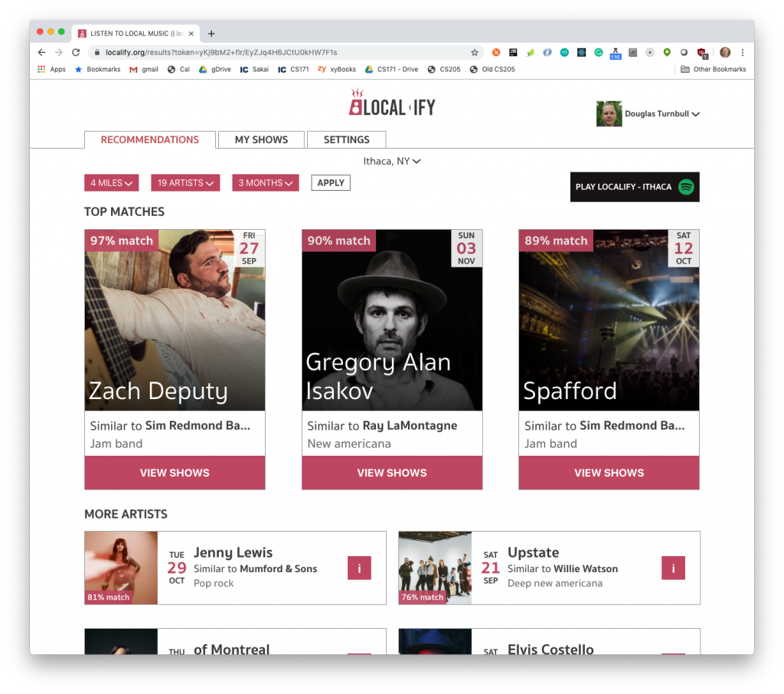
Task: Expand the 19 ARTISTS dropdown
Action: click(x=185, y=182)
